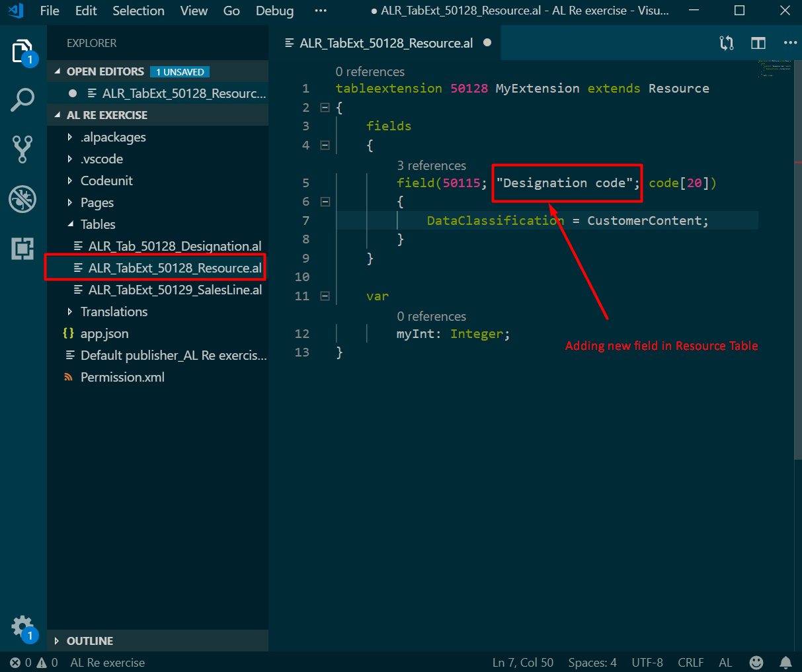This screenshot has width=802, height=672.
Task: Open the Manage gear settings menu
Action: 23,626
